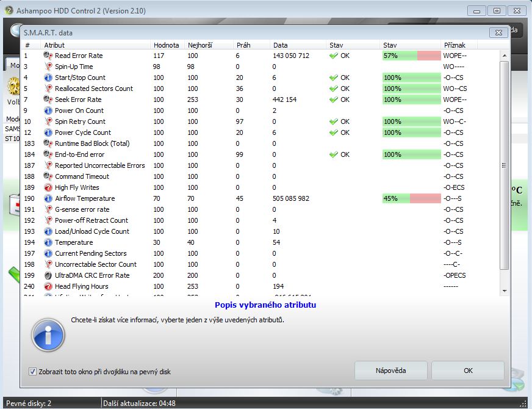Viewport: 532px width, 409px height.
Task: Click the Current Pending Sectors icon
Action: (48, 253)
